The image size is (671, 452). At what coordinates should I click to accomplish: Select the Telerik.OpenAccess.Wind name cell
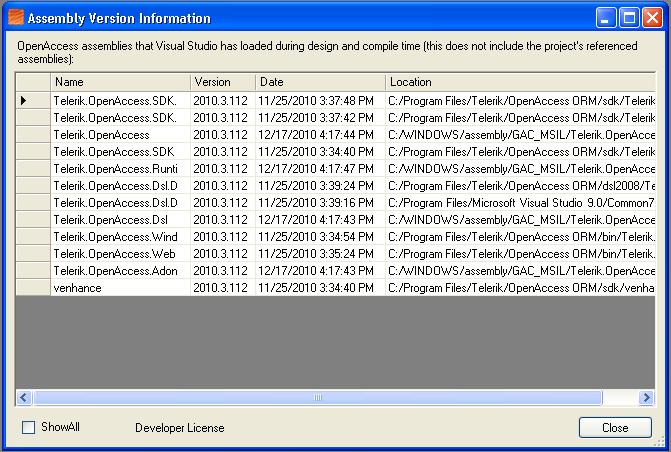tap(120, 237)
